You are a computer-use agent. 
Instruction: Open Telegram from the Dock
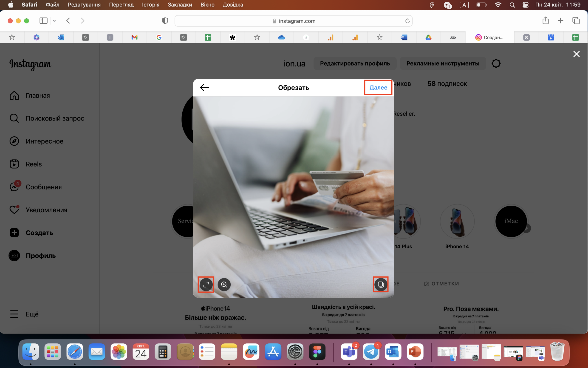(371, 352)
